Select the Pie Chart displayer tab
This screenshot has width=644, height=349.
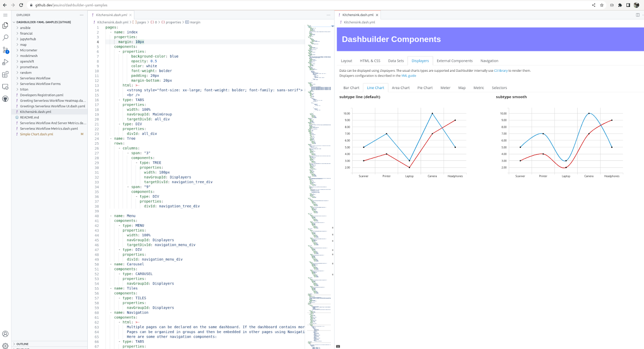(425, 88)
